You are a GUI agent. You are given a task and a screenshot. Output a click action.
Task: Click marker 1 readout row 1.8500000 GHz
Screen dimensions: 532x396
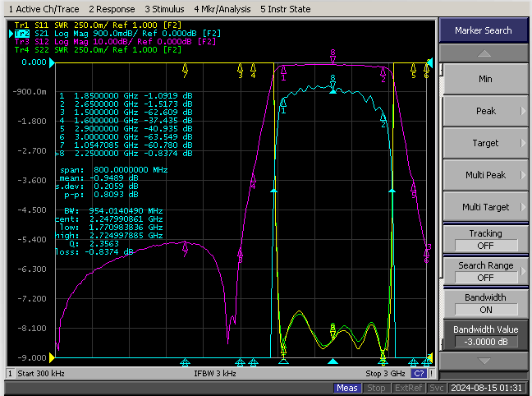point(126,96)
